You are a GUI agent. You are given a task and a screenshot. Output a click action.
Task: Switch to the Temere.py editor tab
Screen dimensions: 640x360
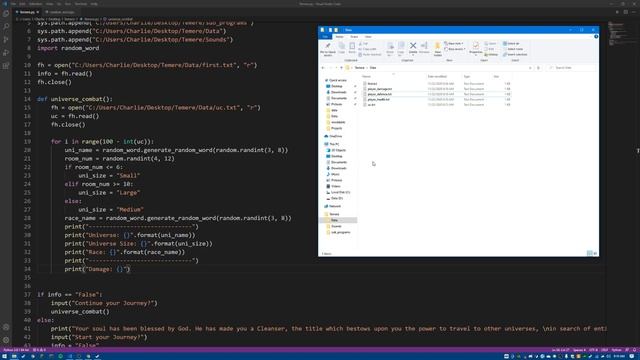pos(27,12)
